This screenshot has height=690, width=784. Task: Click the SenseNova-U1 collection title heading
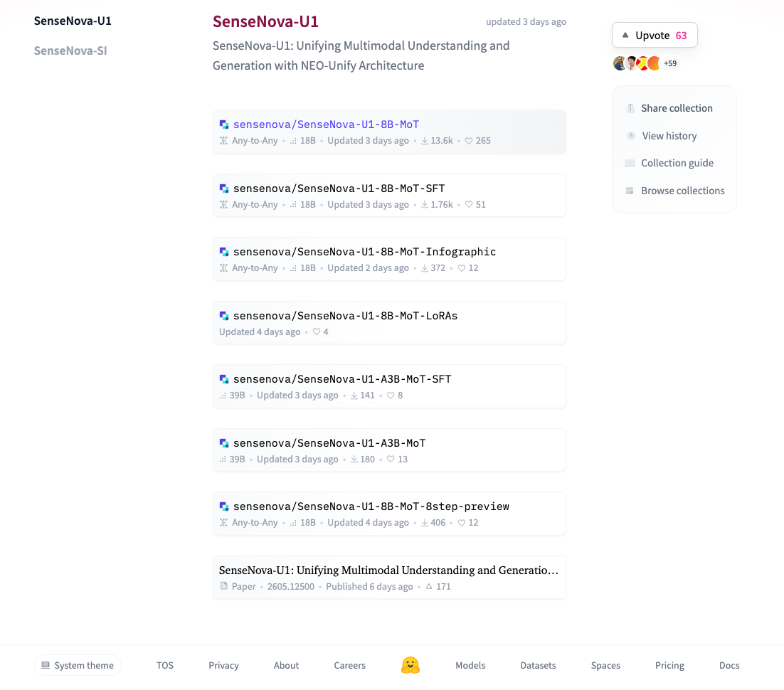point(265,21)
